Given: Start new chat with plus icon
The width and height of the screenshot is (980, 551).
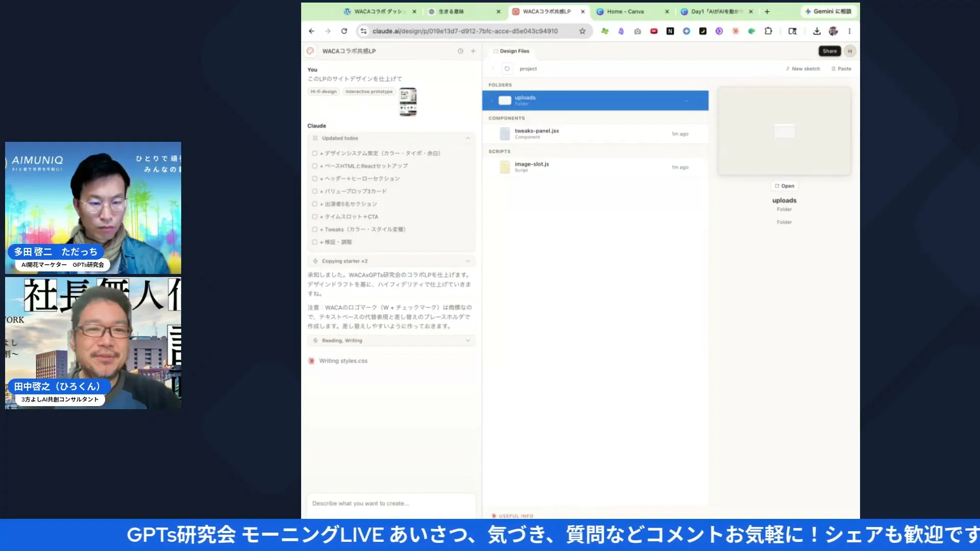Looking at the screenshot, I should [x=473, y=51].
